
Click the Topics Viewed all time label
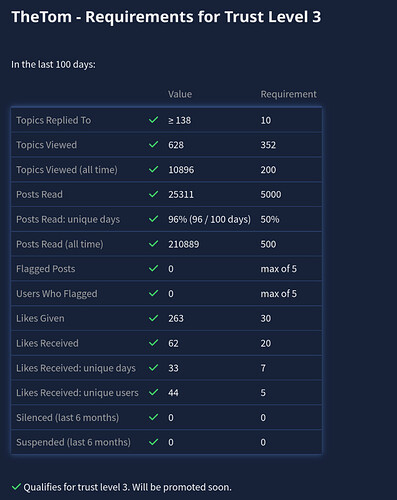point(67,170)
